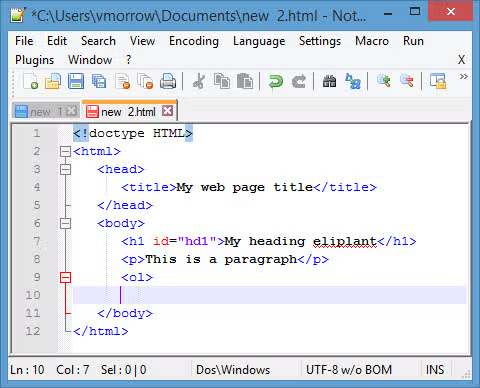Click the Open file folder icon
Screen dimensions: 480x388
click(x=53, y=81)
